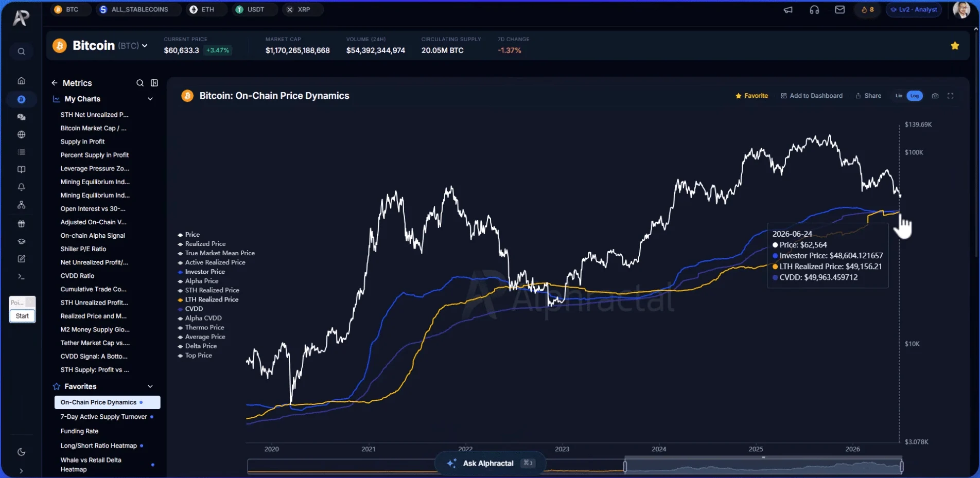
Task: Share the chart
Action: tap(868, 96)
